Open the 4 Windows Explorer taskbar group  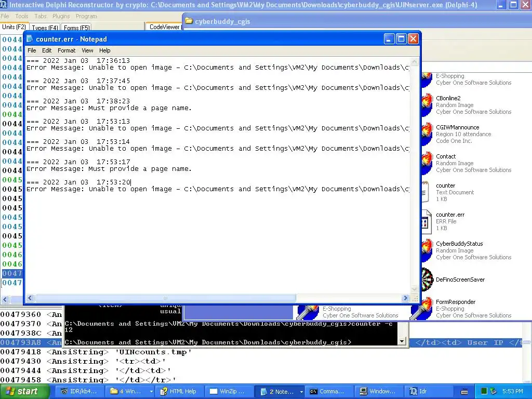[130, 392]
